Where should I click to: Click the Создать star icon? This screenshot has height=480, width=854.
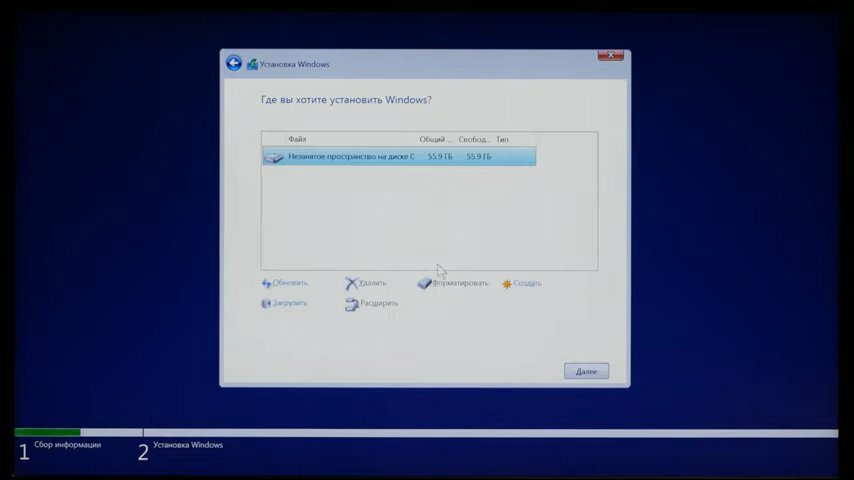pos(507,284)
